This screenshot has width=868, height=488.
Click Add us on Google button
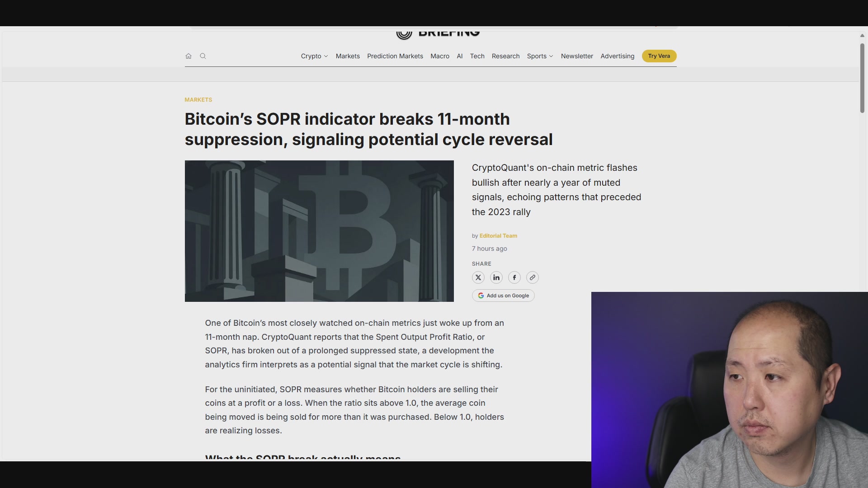[x=503, y=296]
